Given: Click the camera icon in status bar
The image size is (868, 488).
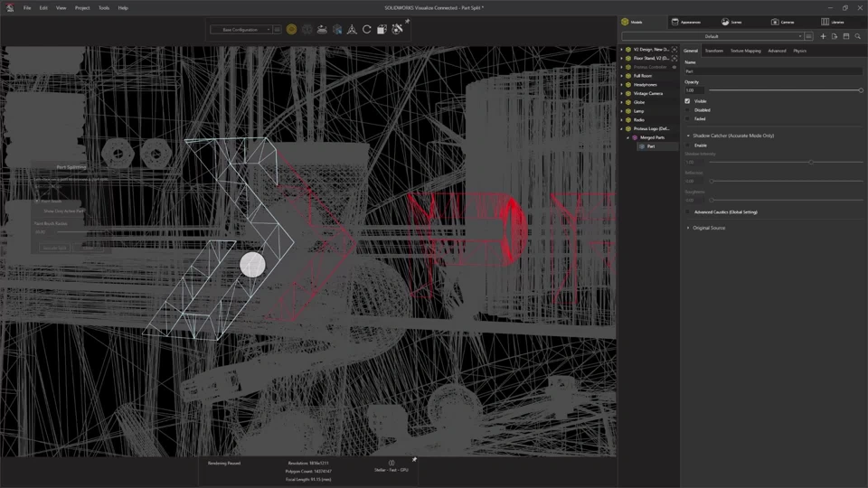Looking at the screenshot, I should [392, 462].
